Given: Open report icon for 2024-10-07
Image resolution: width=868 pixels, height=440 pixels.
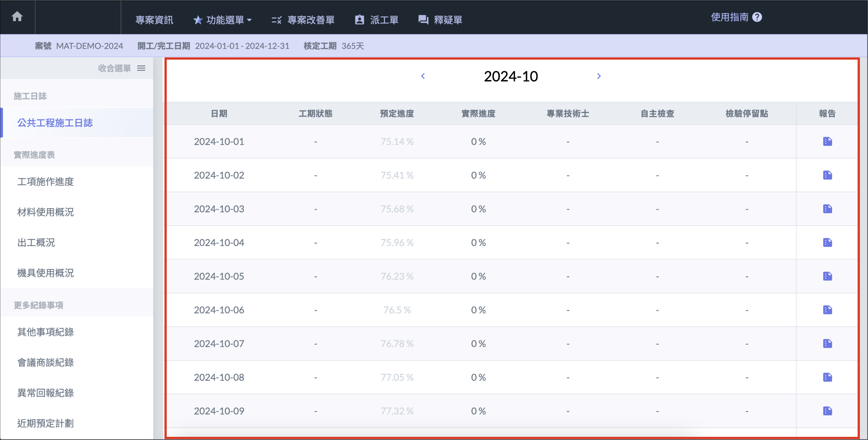Looking at the screenshot, I should point(827,344).
